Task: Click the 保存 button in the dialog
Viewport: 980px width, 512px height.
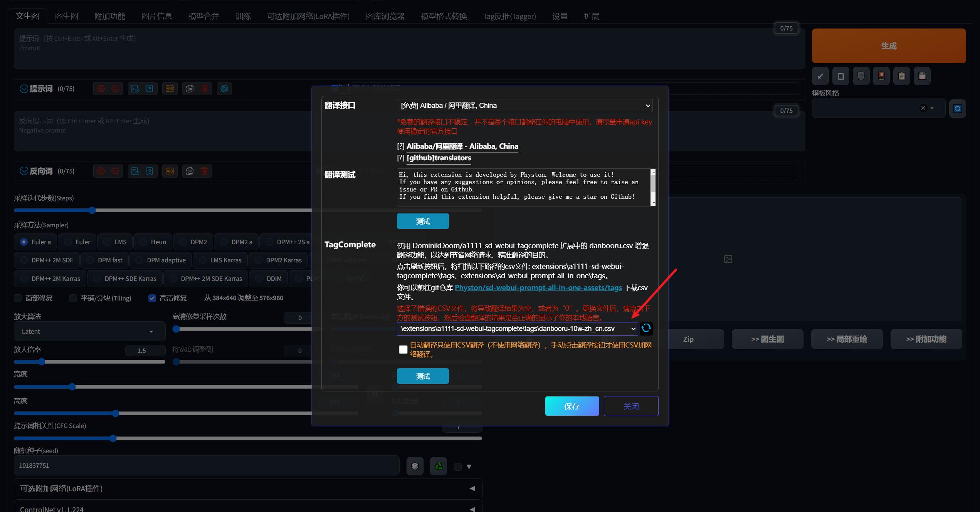Action: coord(572,406)
